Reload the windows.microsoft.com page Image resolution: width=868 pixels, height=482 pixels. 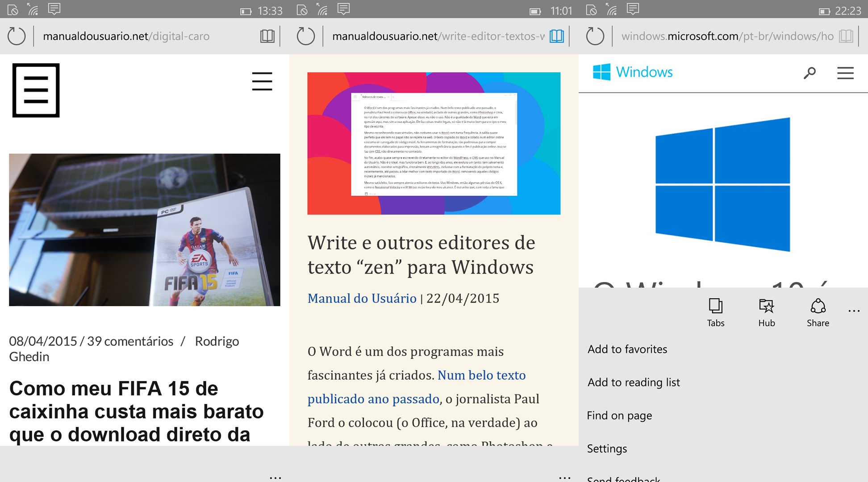(595, 36)
